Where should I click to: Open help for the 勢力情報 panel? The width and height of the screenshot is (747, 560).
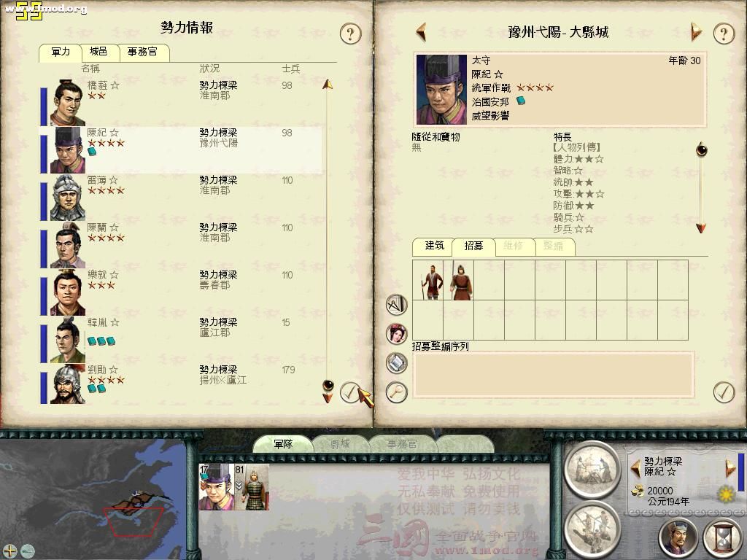click(351, 34)
